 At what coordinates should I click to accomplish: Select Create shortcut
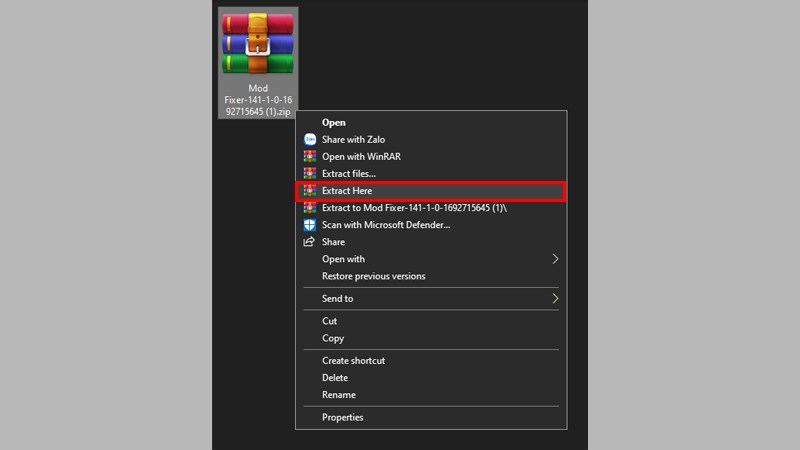[x=431, y=361]
